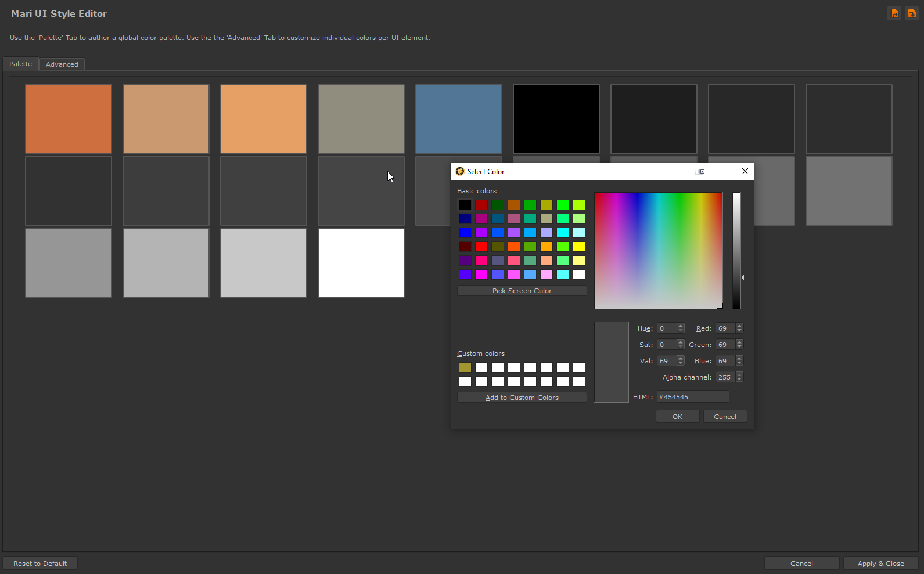This screenshot has height=574, width=924.
Task: Select the blue swatch in the palette
Action: coord(458,119)
